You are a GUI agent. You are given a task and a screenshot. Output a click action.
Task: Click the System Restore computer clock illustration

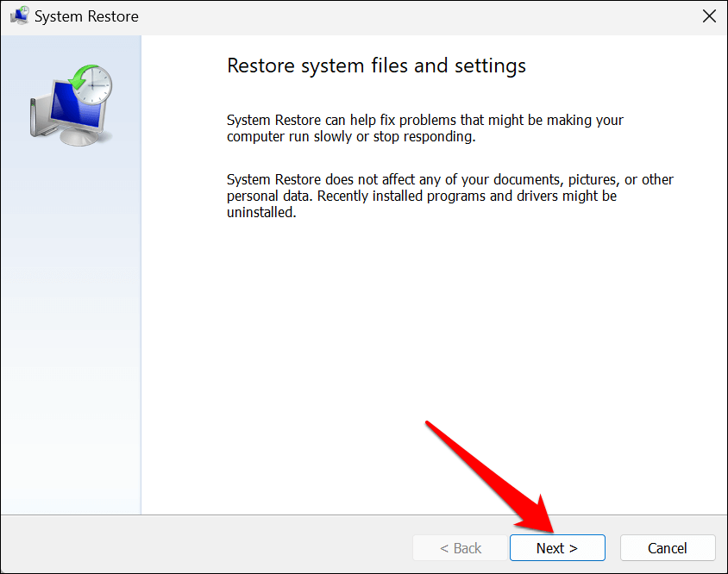click(x=72, y=105)
